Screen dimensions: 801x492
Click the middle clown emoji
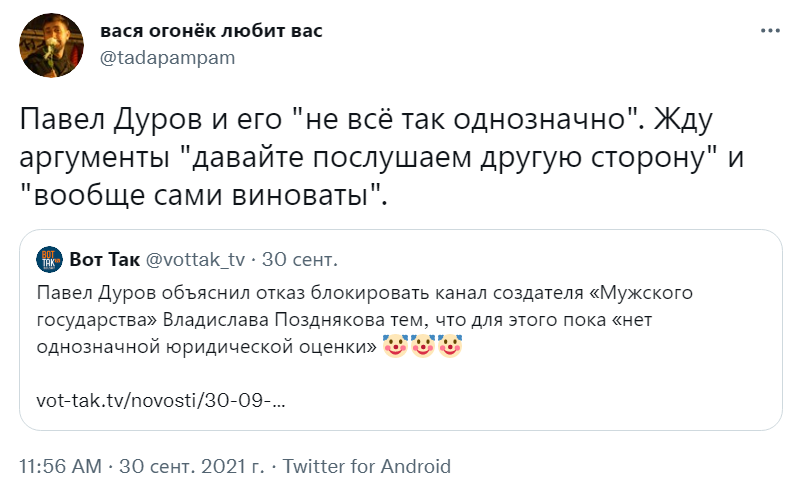[425, 347]
